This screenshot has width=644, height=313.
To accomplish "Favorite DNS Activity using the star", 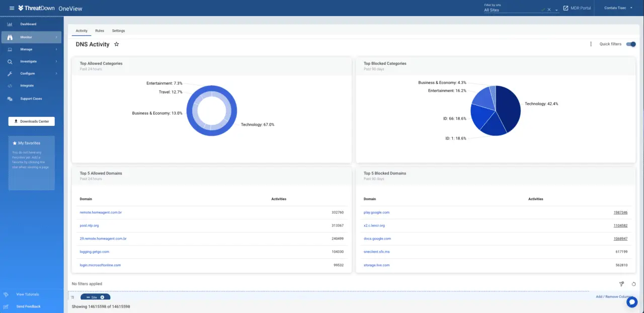I will point(116,44).
